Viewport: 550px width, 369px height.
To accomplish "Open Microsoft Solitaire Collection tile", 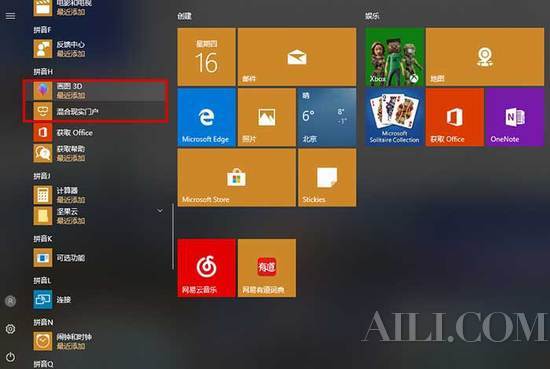I will [394, 117].
